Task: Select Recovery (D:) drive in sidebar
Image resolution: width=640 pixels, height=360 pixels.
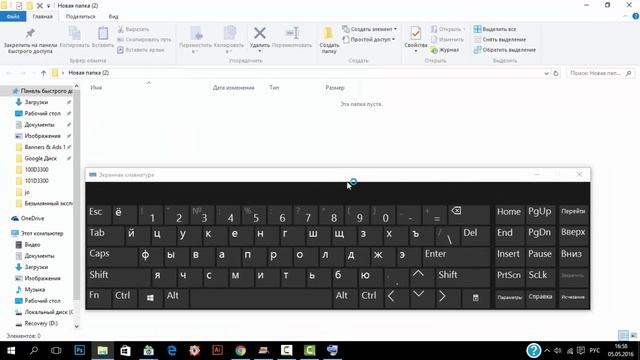Action: pyautogui.click(x=41, y=323)
